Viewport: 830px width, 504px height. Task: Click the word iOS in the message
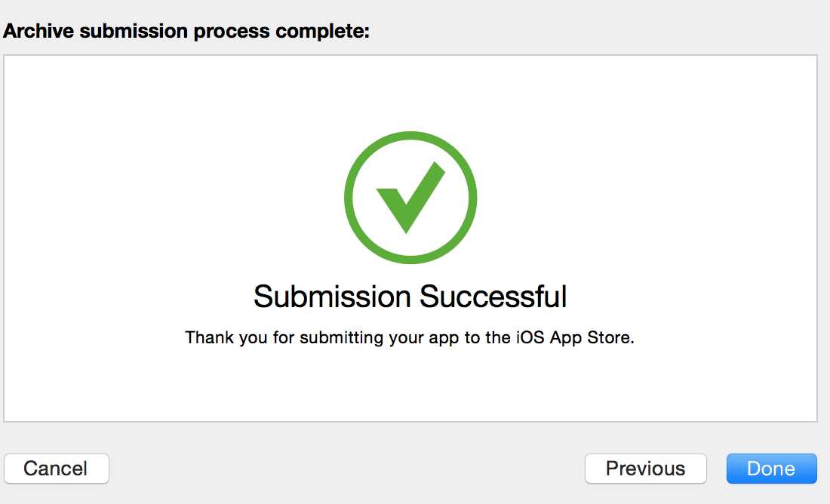(x=530, y=337)
